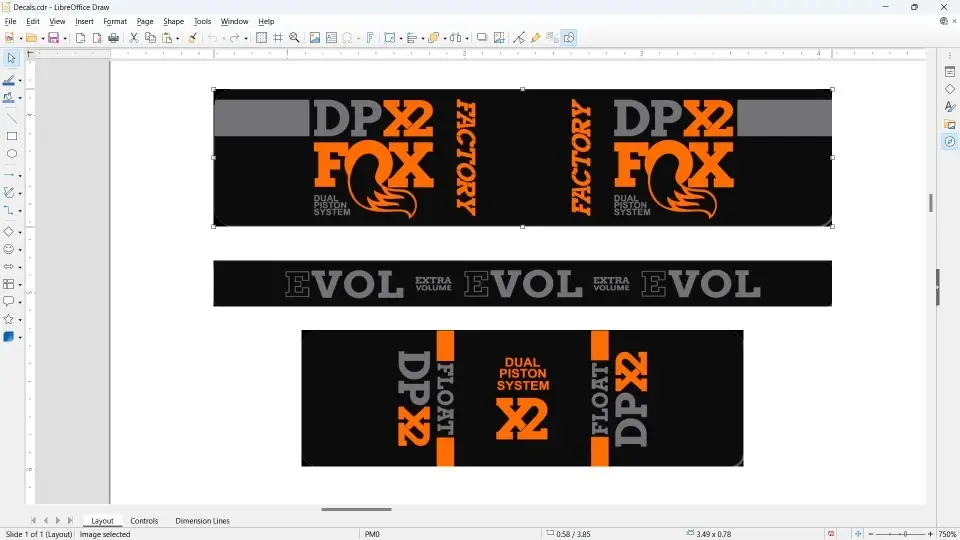Image resolution: width=960 pixels, height=540 pixels.
Task: Open Fill Color dropdown arrow
Action: [x=20, y=98]
